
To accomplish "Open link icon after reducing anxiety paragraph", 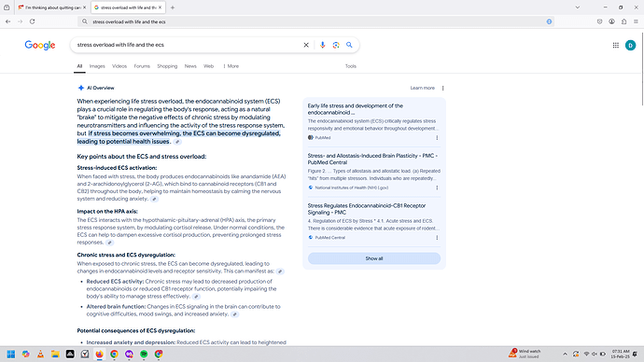I will pos(154,199).
